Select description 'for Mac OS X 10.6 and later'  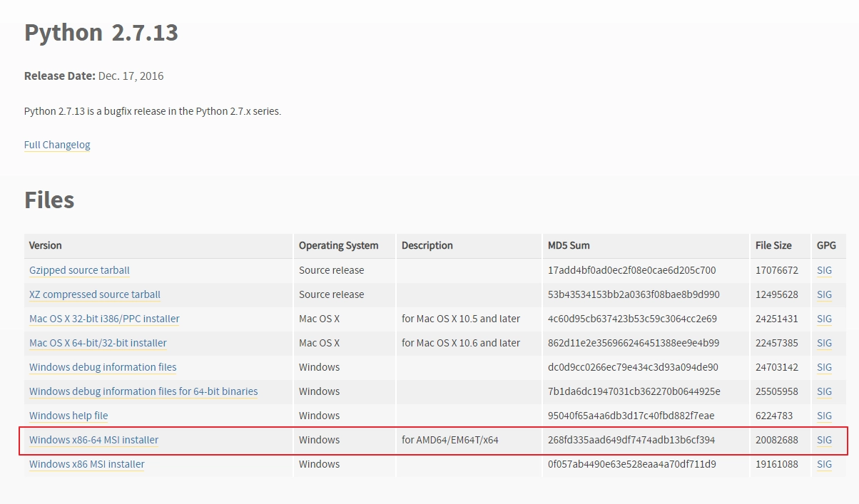pos(461,343)
